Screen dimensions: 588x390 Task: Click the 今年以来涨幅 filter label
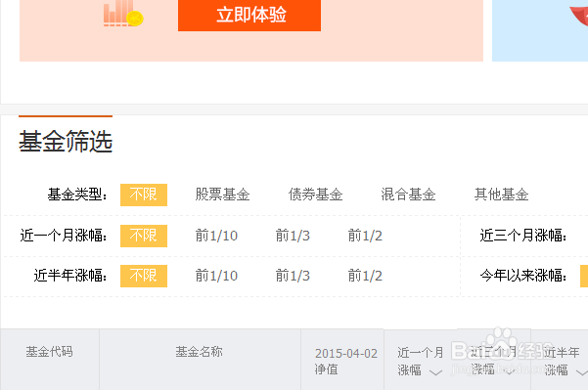(523, 276)
